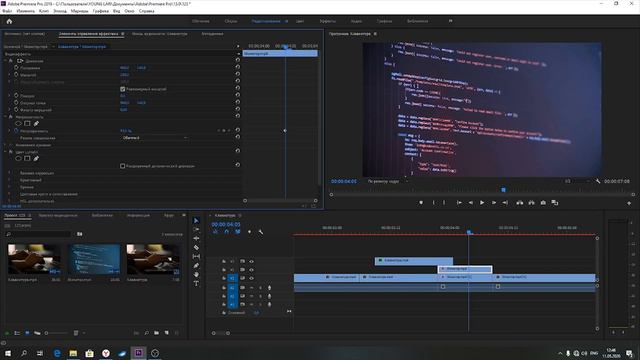This screenshot has width=640, height=360.
Task: Select the Ripple Edit tool
Action: [x=196, y=238]
